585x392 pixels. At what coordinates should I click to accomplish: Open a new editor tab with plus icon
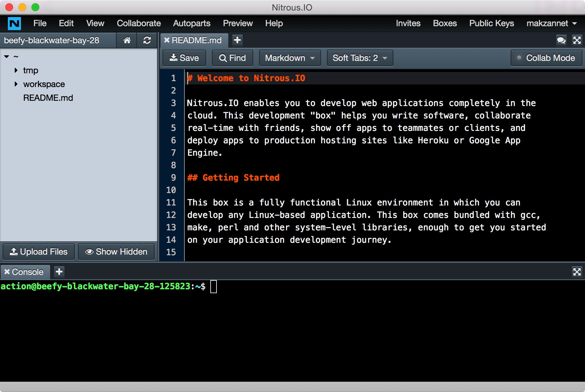tap(237, 40)
